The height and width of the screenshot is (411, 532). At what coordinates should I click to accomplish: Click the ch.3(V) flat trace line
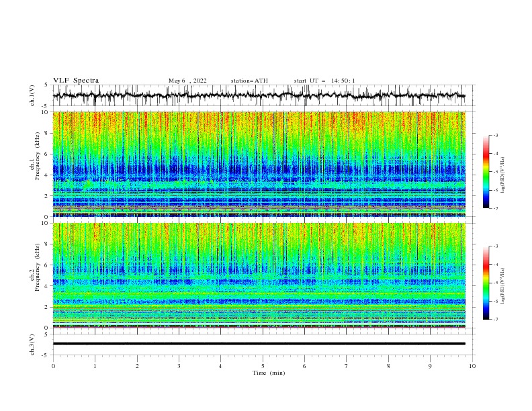(x=259, y=344)
